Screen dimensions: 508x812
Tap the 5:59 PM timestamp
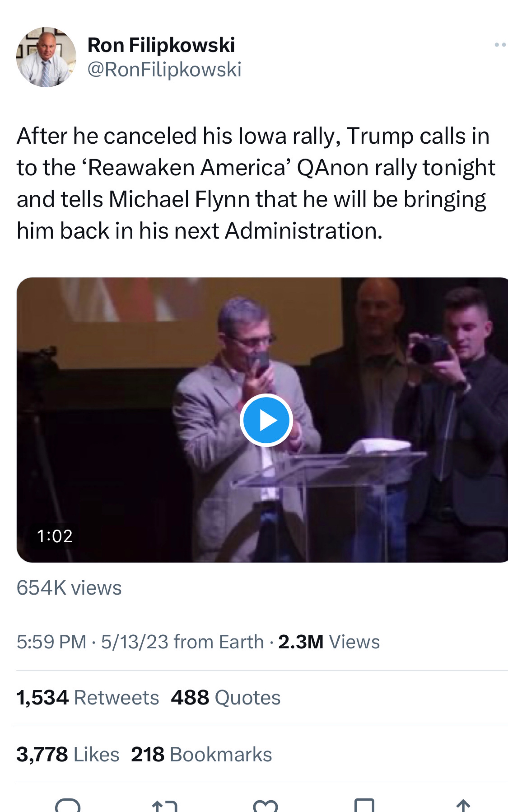pyautogui.click(x=51, y=642)
